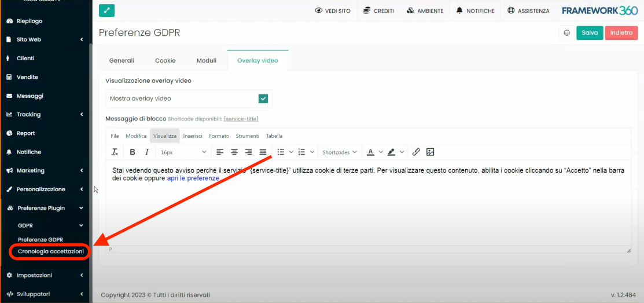Open Cronologia accettazioni in sidebar
This screenshot has height=303, width=644.
[x=51, y=251]
